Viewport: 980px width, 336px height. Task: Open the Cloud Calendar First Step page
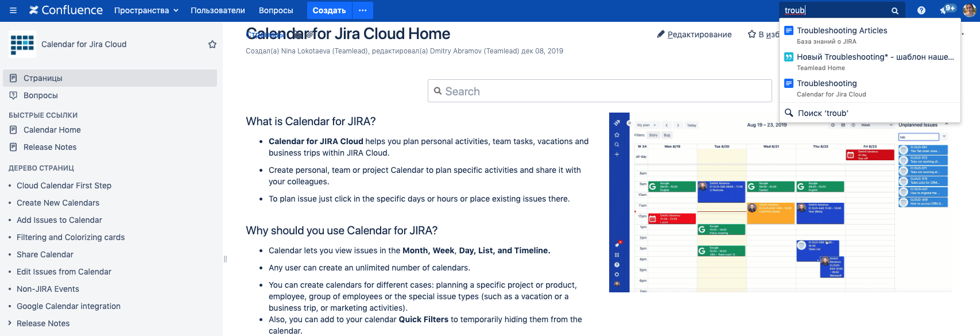(x=64, y=186)
